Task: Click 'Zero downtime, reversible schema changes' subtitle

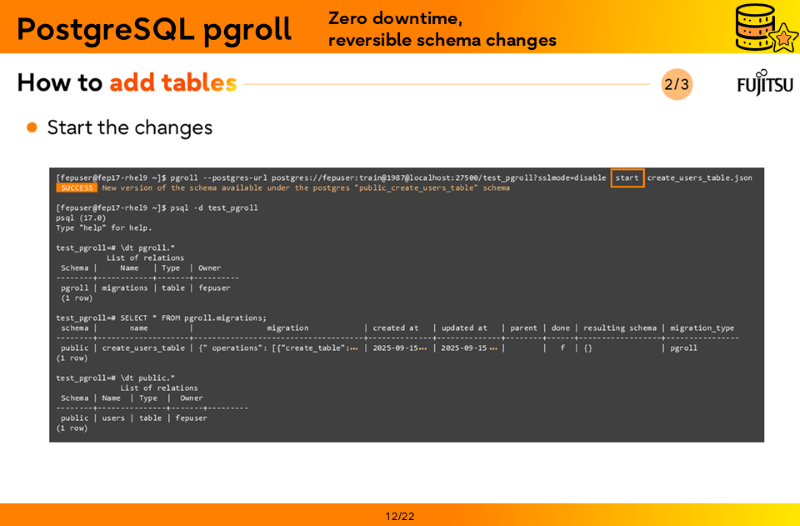Action: (x=442, y=29)
